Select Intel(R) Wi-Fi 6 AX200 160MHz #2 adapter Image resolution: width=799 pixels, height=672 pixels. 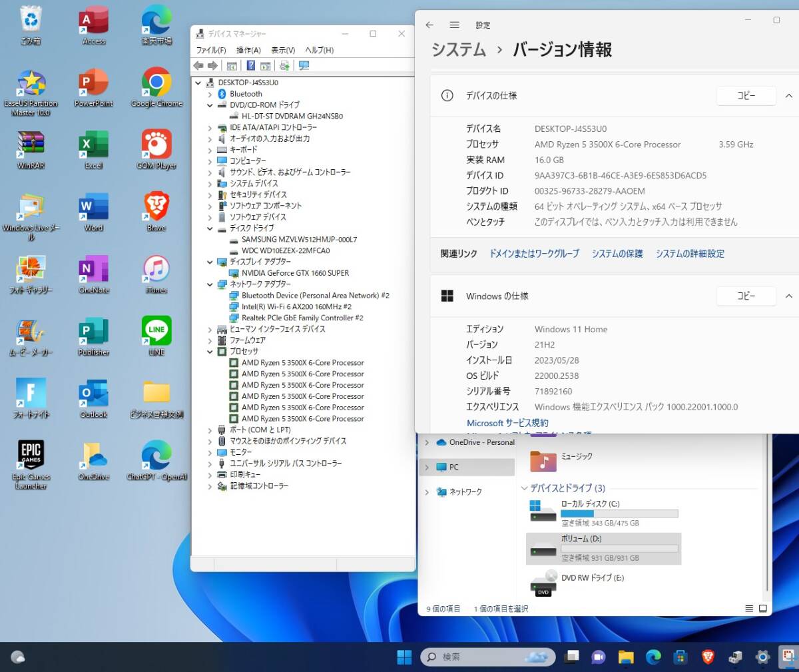[296, 307]
